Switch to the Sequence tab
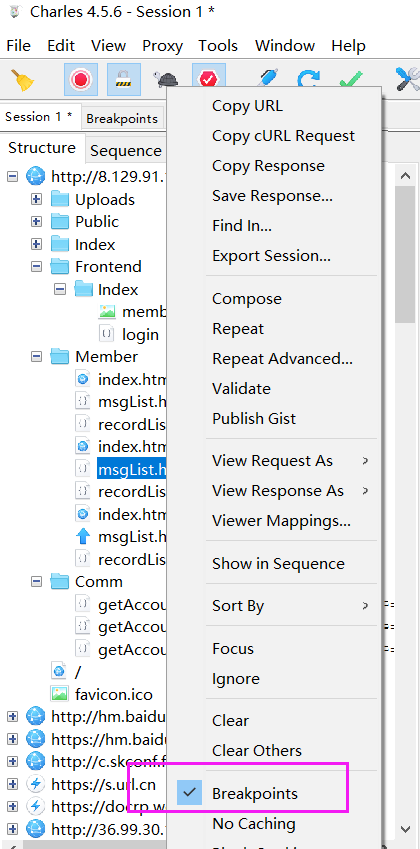This screenshot has height=849, width=420. click(126, 151)
